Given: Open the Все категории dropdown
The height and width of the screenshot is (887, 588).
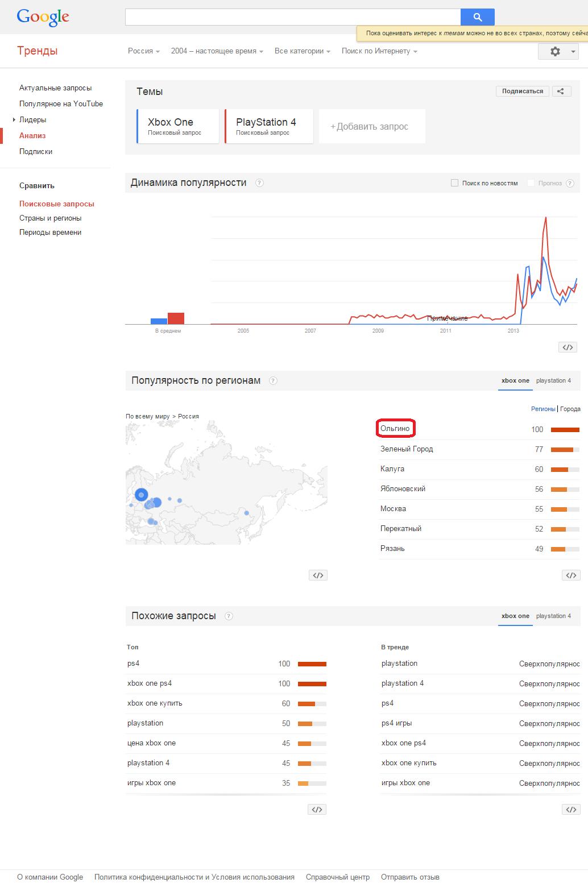Looking at the screenshot, I should [x=303, y=51].
